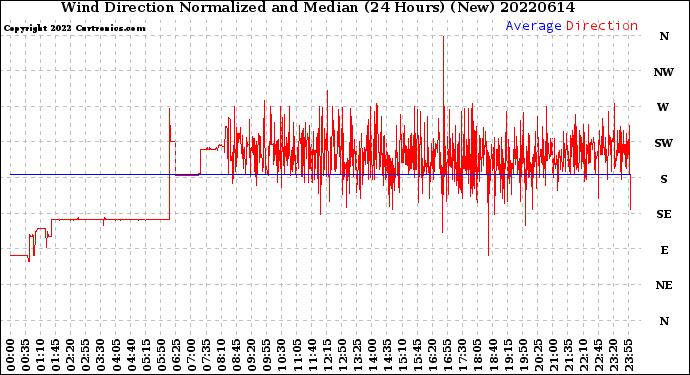Click the 21:00 time axis label
This screenshot has height=375, width=690.
553,355
